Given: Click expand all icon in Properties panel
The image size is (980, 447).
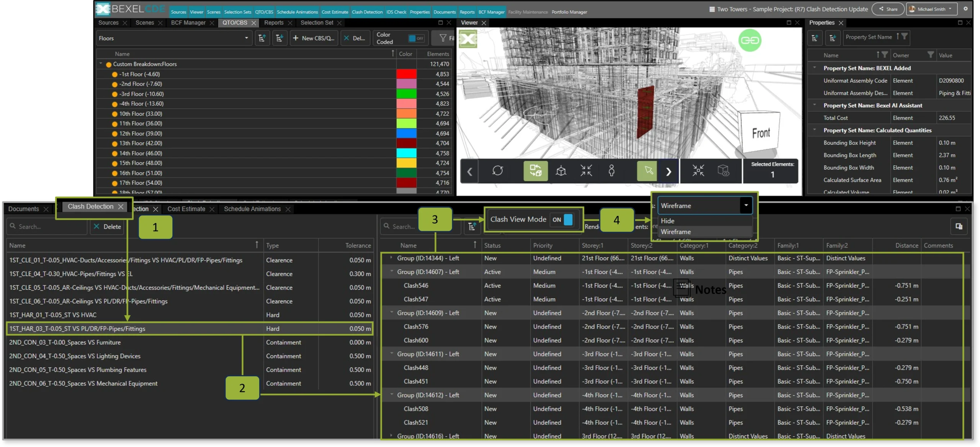Looking at the screenshot, I should pos(815,38).
